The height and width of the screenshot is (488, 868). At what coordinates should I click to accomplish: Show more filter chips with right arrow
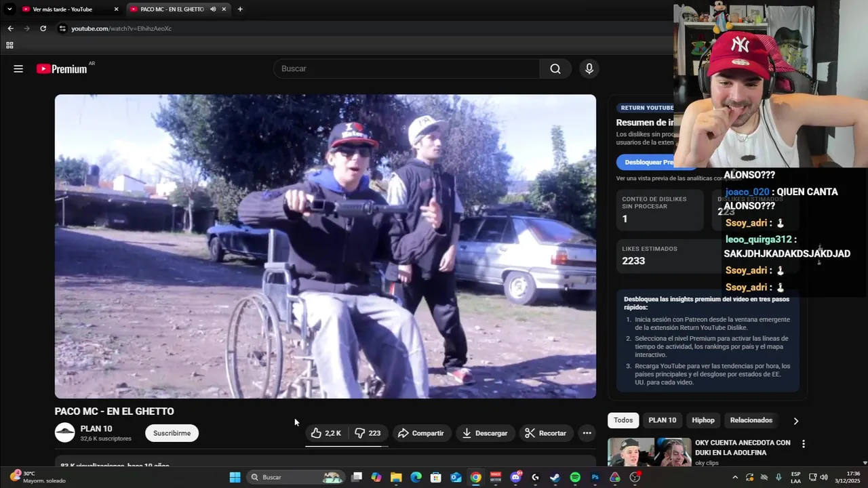(x=795, y=420)
